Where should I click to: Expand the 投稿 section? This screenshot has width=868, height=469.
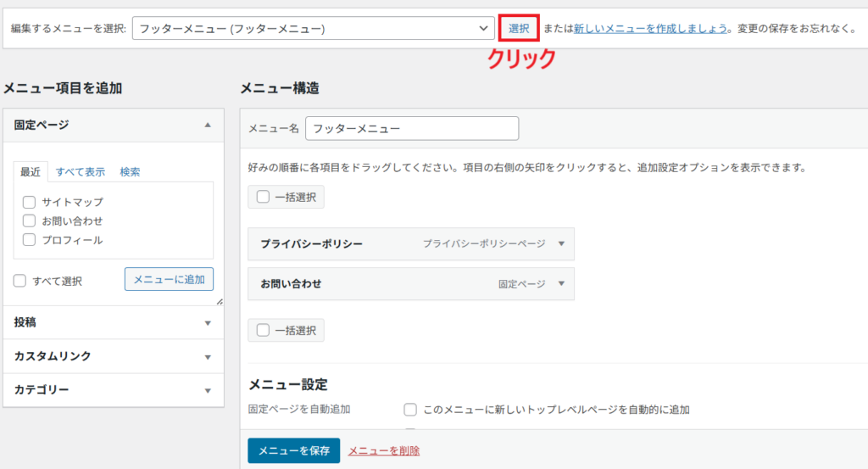click(208, 323)
